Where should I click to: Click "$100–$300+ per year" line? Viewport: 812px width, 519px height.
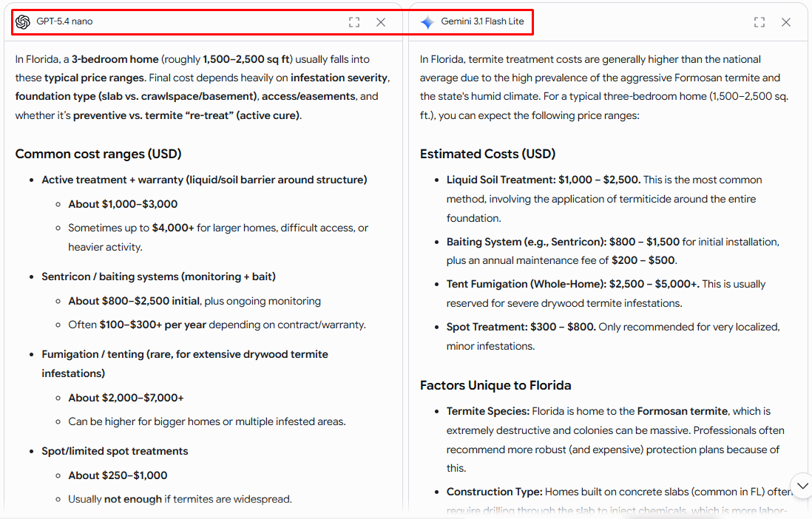(217, 325)
